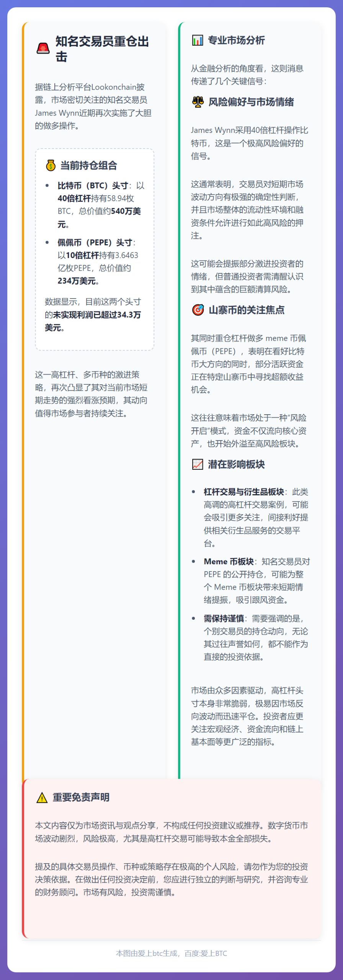Click the paragraph starting 其同时重仓杠杆做多

tap(248, 364)
